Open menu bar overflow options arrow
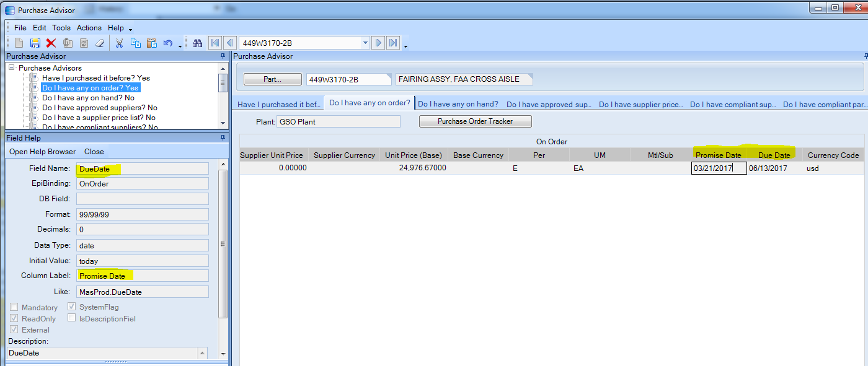 click(x=130, y=29)
